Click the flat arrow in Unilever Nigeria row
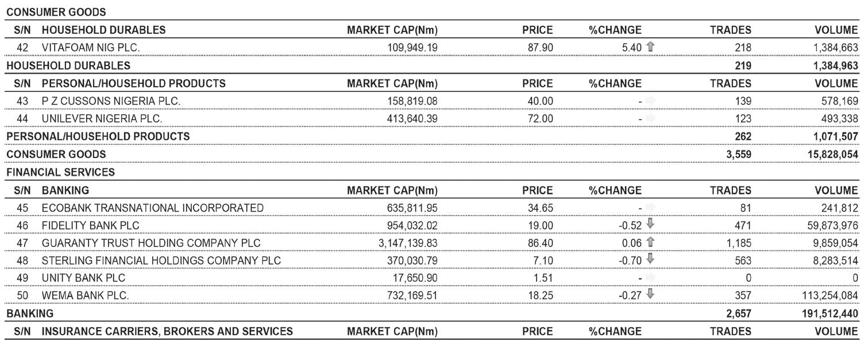This screenshot has width=868, height=352. (x=650, y=118)
